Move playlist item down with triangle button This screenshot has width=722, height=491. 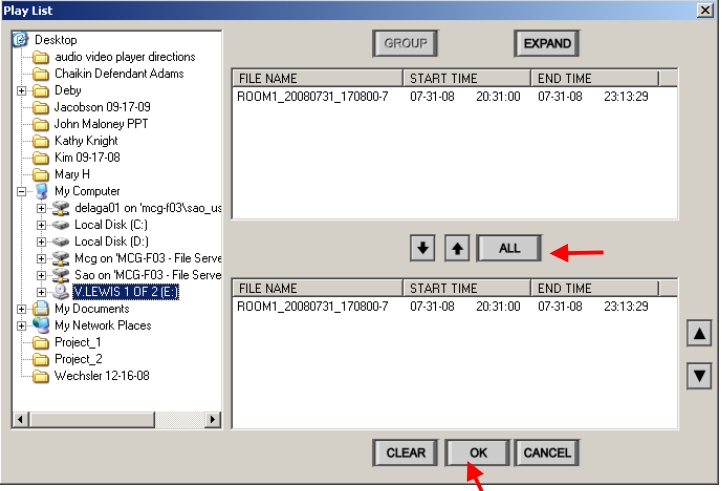(699, 376)
